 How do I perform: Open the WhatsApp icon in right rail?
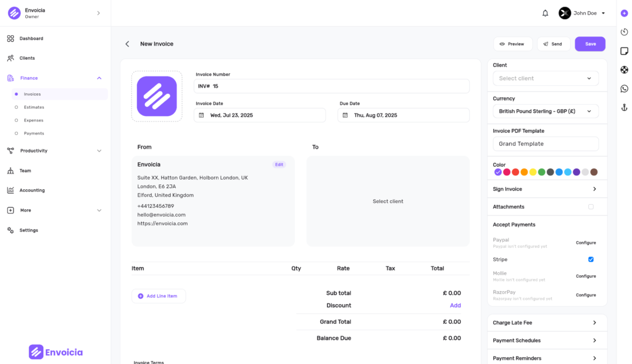point(625,89)
